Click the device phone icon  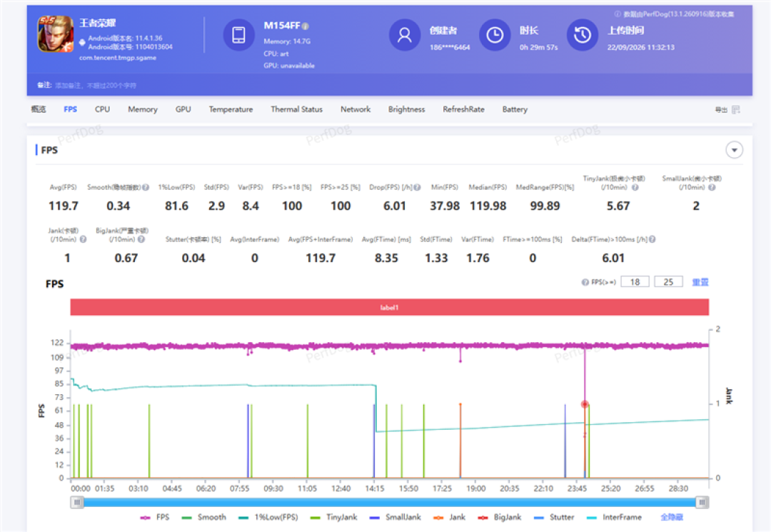click(238, 35)
